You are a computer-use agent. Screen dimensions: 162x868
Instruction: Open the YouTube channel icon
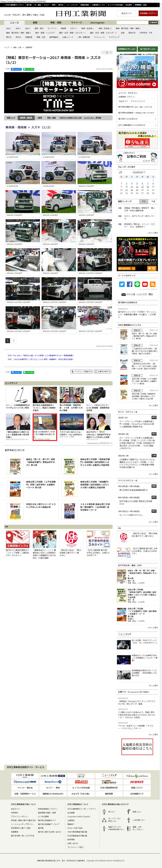coord(145,284)
